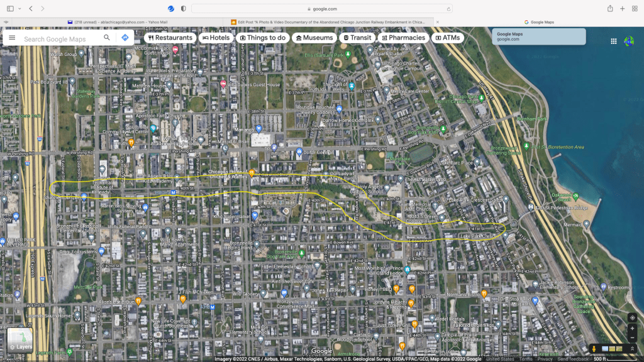Toggle the Layers map view

click(20, 340)
